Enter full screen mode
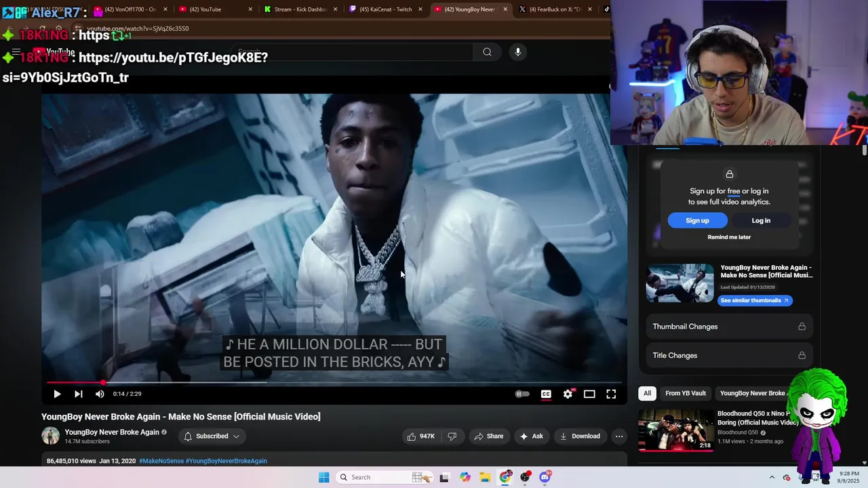Image resolution: width=868 pixels, height=488 pixels. (611, 394)
